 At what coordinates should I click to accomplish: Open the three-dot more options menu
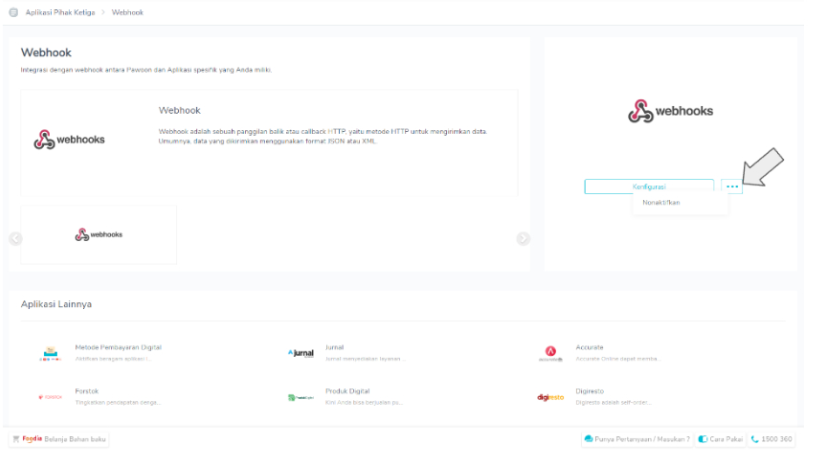coord(732,186)
